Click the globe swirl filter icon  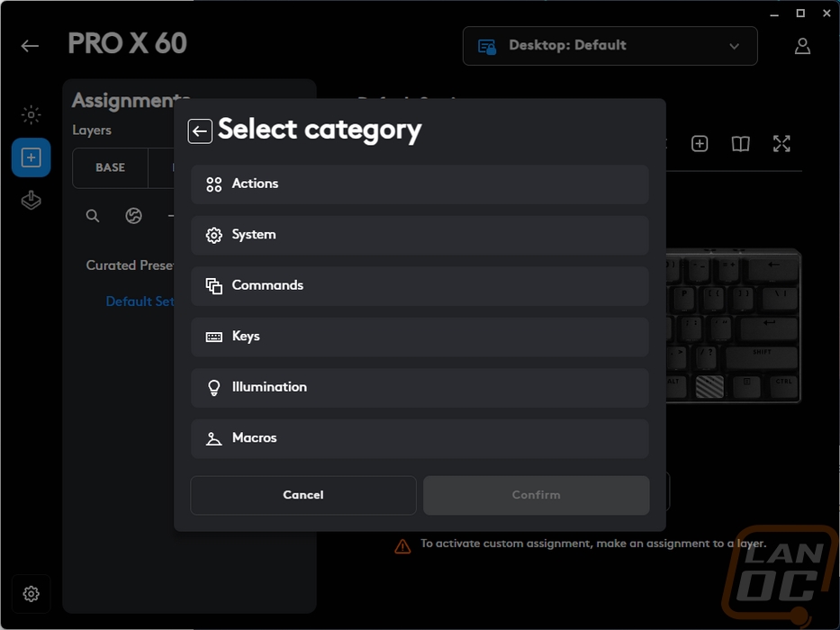click(x=133, y=216)
